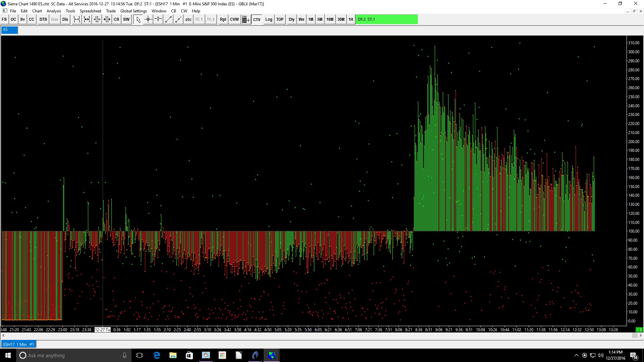Select the ESH17 1 Min chart tab

point(18,344)
